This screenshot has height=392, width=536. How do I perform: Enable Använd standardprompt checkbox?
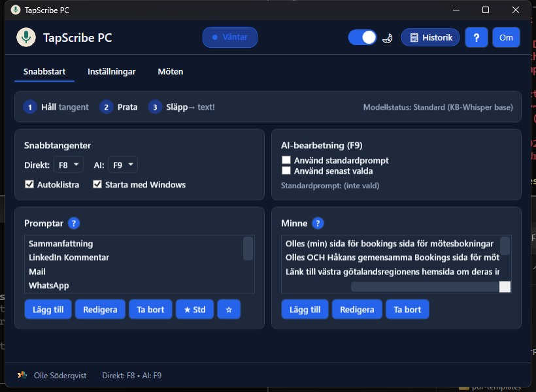[286, 160]
